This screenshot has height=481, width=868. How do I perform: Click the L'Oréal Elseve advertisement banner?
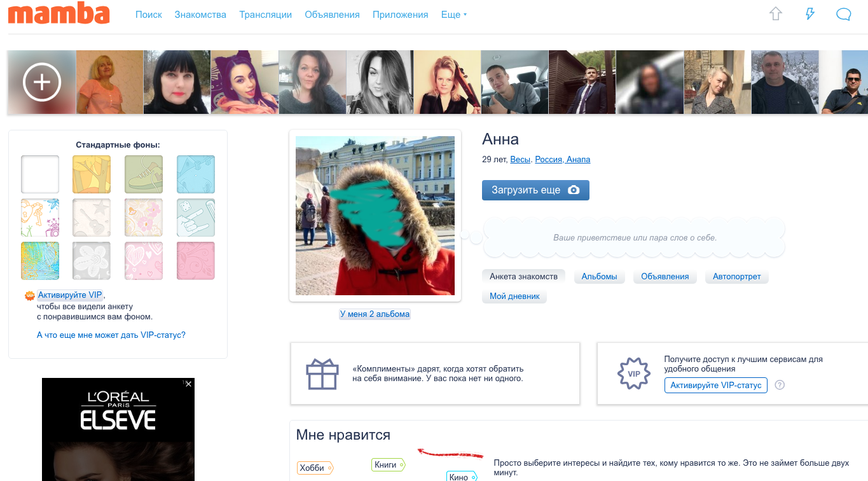coord(118,429)
